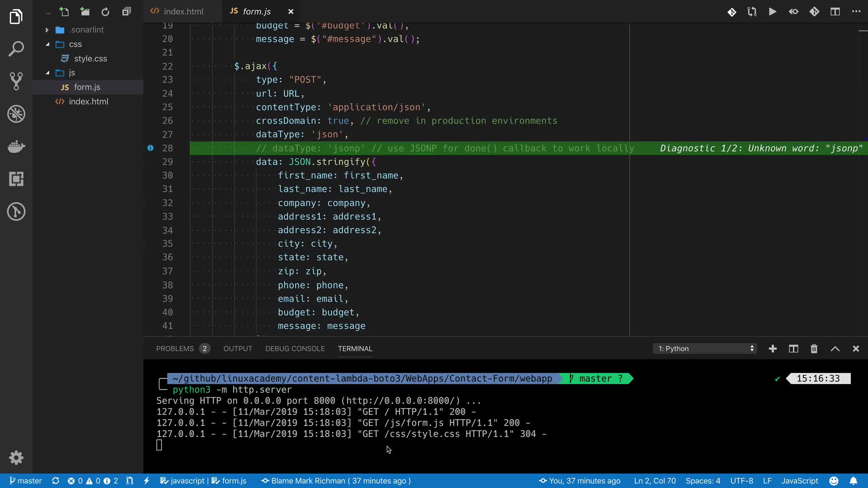868x488 pixels.
Task: Click the master branch in status bar
Action: pos(26,481)
